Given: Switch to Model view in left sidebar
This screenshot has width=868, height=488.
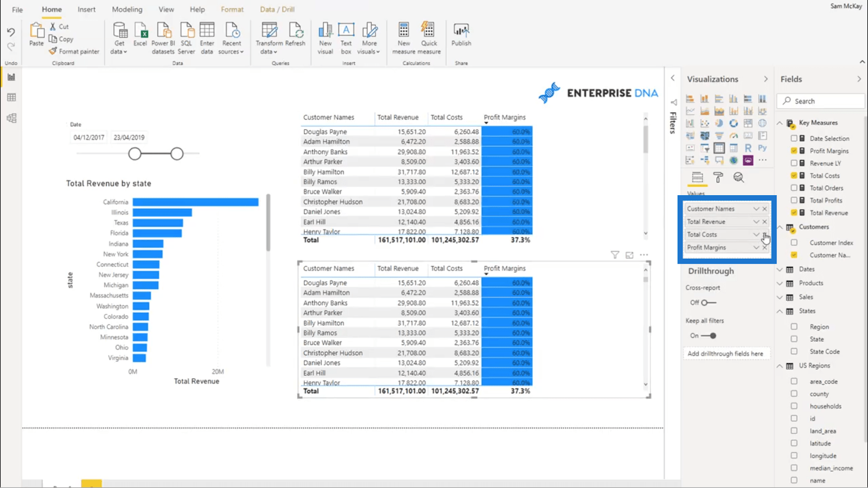Looking at the screenshot, I should point(11,118).
